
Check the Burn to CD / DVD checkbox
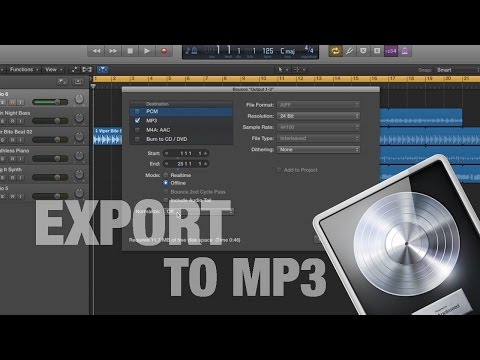[137, 139]
